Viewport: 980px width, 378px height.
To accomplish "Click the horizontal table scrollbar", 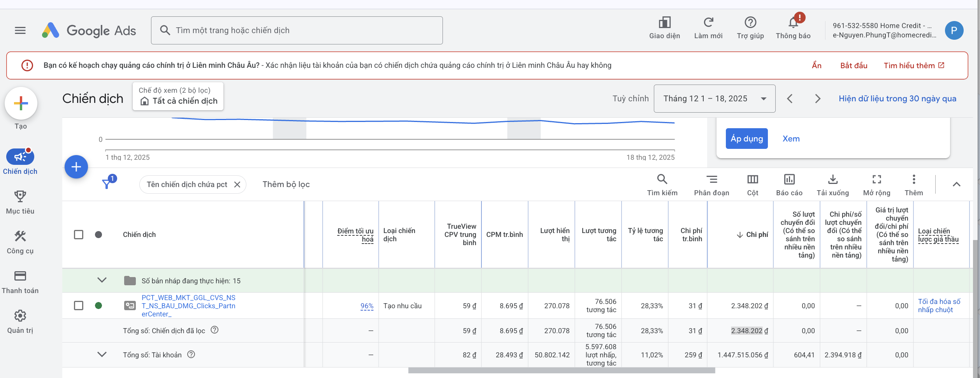I will 562,371.
